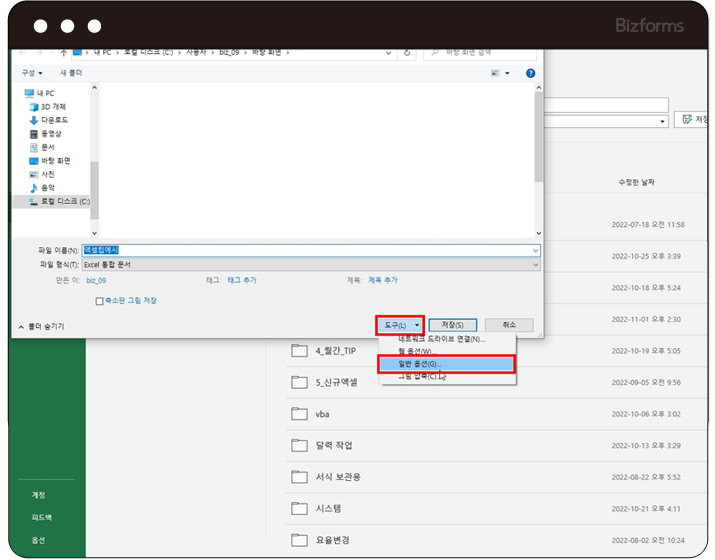The width and height of the screenshot is (715, 560).
Task: Click the file name field in Excel's background pane
Action: (606, 105)
